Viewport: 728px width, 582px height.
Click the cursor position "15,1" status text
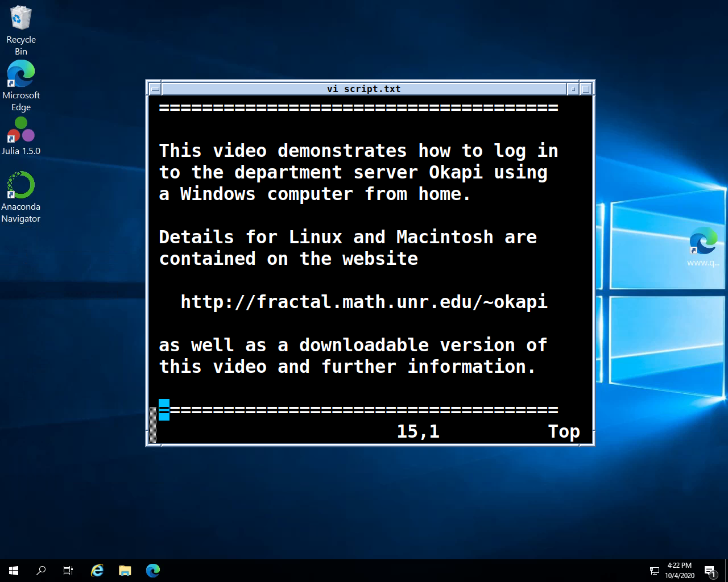click(x=418, y=431)
